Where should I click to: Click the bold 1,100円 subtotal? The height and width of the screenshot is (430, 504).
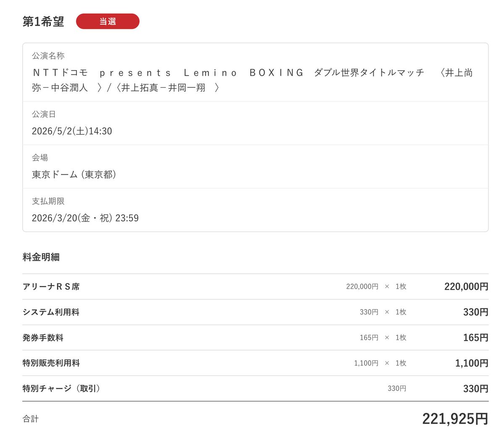[472, 363]
